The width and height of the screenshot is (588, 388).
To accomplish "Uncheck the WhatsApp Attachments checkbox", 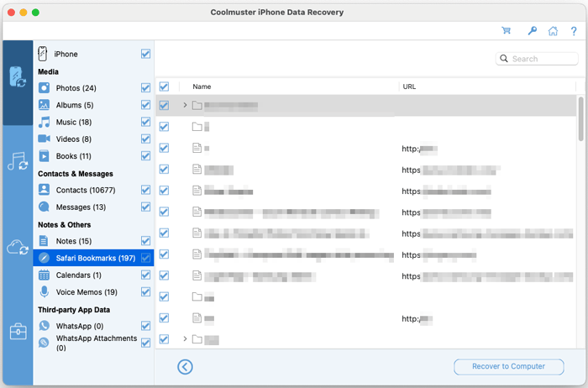I will click(x=145, y=343).
